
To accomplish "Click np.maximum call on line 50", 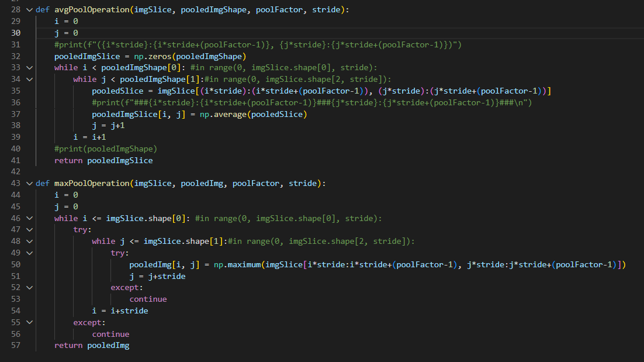I will (420, 264).
